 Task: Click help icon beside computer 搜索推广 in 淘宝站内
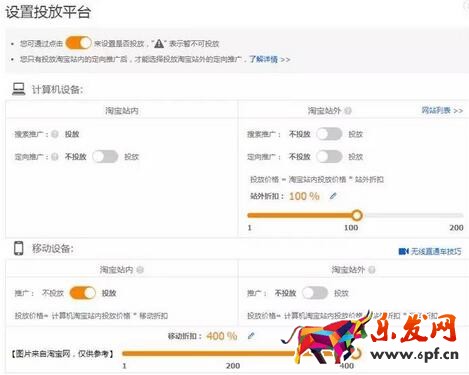55,134
